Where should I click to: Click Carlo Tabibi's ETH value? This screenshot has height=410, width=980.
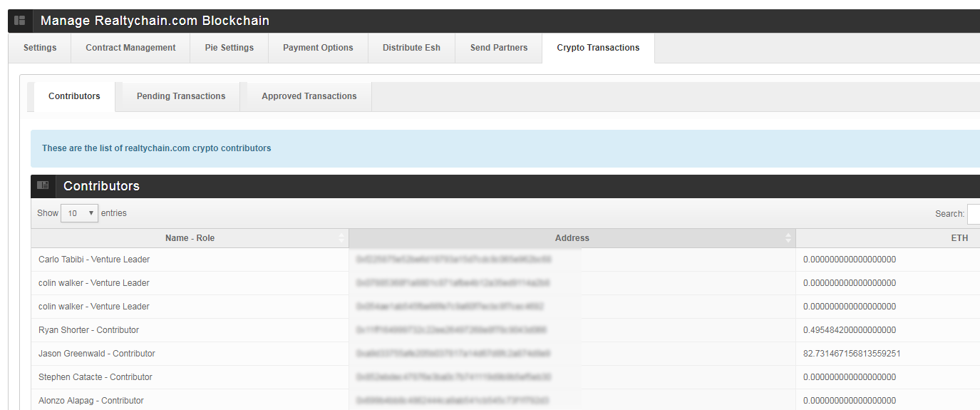[x=850, y=260]
